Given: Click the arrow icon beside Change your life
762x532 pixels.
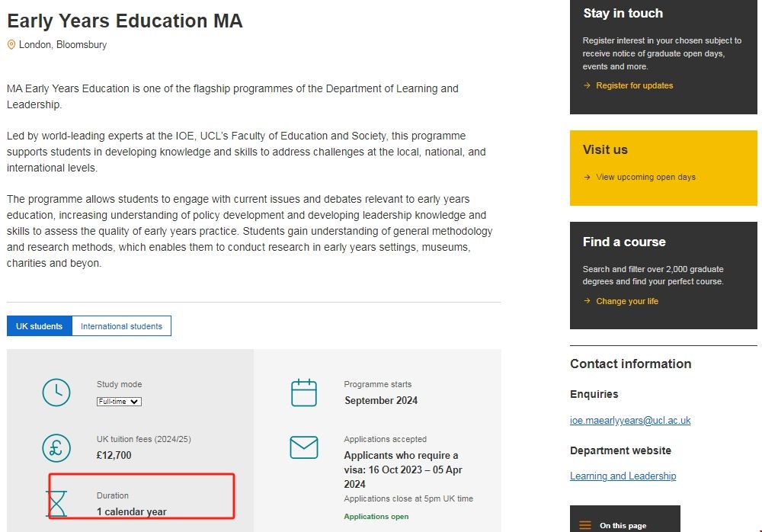Looking at the screenshot, I should pos(587,301).
